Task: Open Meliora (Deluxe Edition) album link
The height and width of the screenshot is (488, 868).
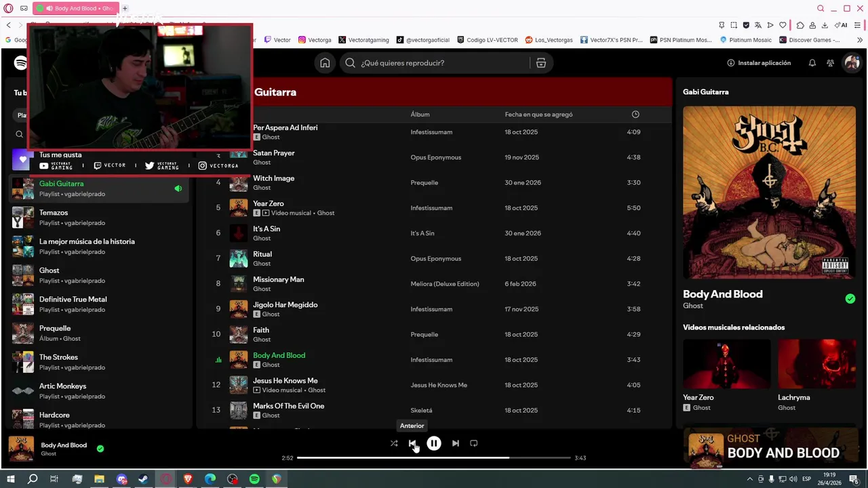Action: pyautogui.click(x=444, y=284)
